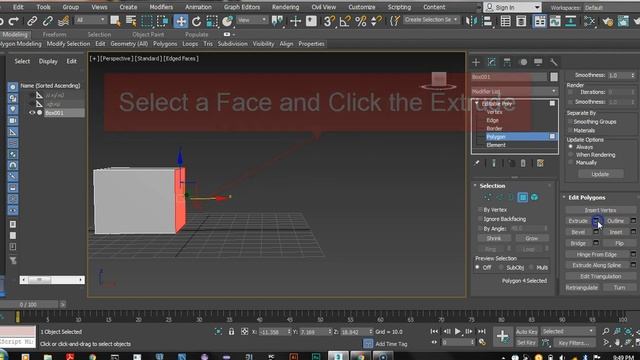This screenshot has height=360, width=640.
Task: Open the Display panel tab
Action: (x=538, y=62)
